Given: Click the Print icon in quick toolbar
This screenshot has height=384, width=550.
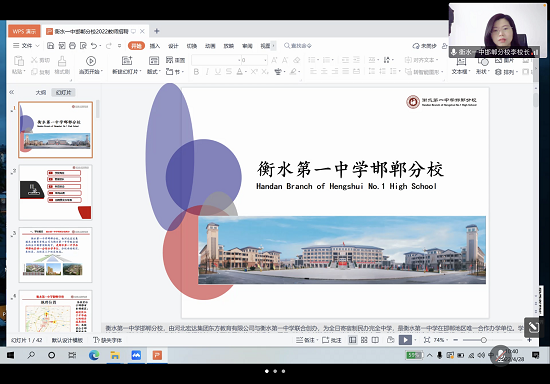Looking at the screenshot, I should (x=72, y=46).
